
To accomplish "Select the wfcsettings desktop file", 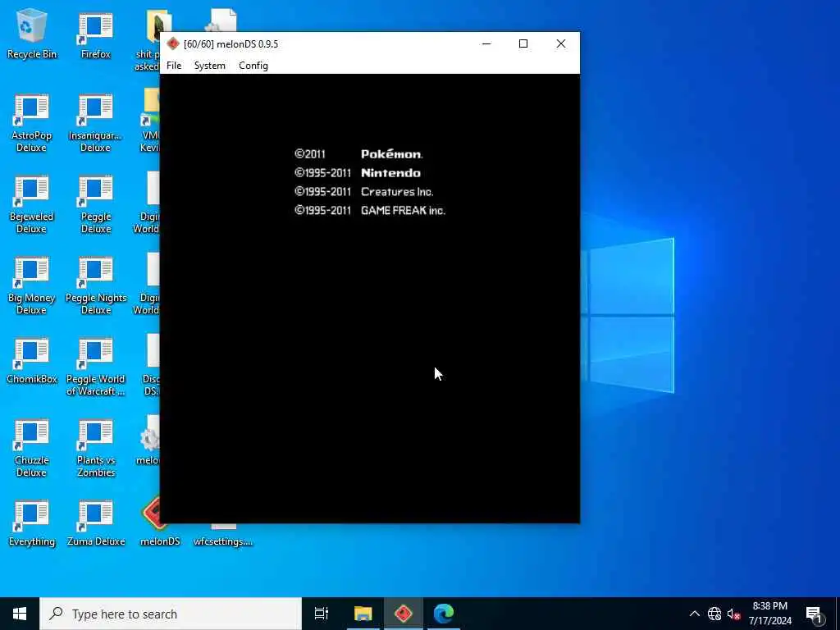I will [x=223, y=536].
